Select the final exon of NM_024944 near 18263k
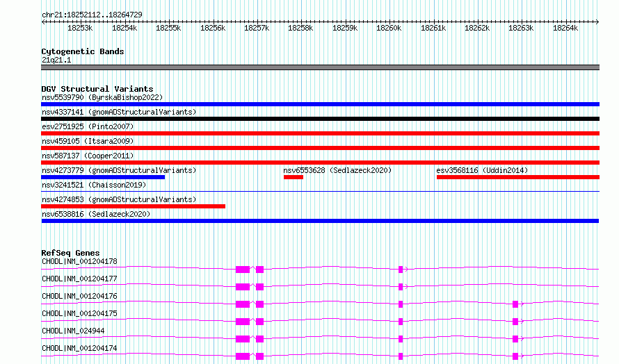Image resolution: width=619 pixels, height=364 pixels. coord(515,339)
